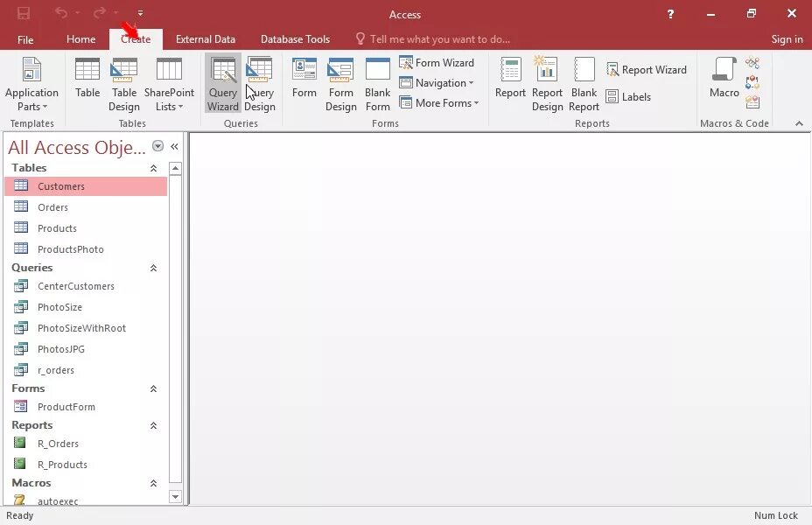
Task: Open Table Design view
Action: [123, 84]
